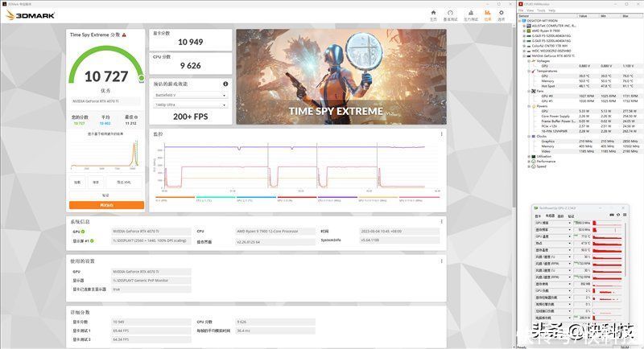Select DESKTOP-MT1R9DN root node in HWMonitor
The width and height of the screenshot is (644, 349).
click(542, 20)
